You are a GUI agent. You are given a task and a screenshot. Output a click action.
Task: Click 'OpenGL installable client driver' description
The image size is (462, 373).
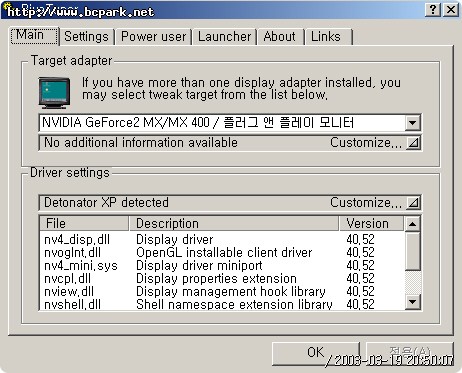[224, 252]
